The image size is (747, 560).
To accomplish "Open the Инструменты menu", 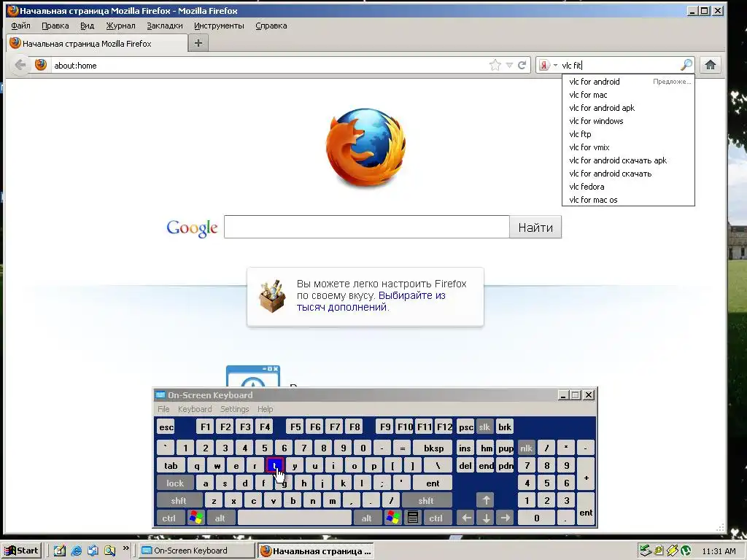I will (219, 26).
